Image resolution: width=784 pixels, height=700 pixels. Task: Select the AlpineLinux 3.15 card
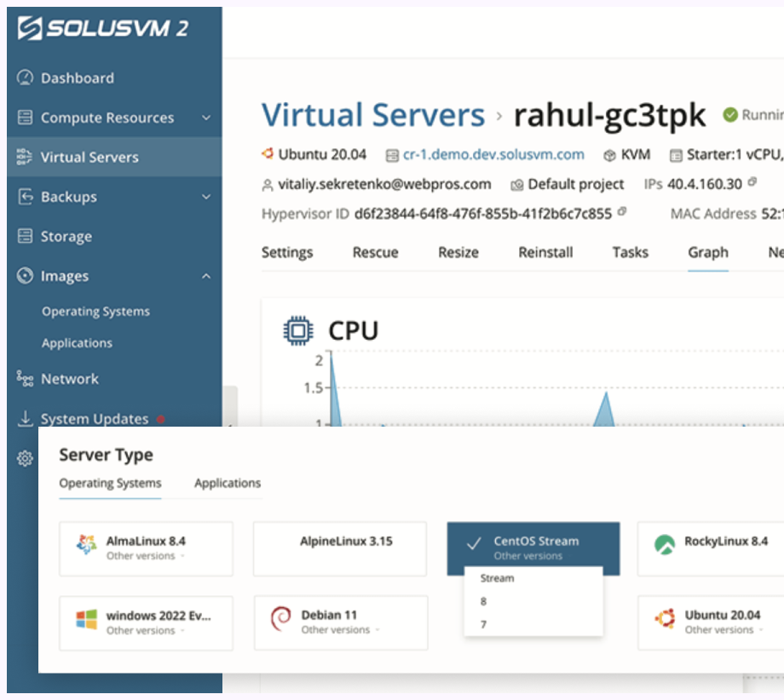coord(340,548)
